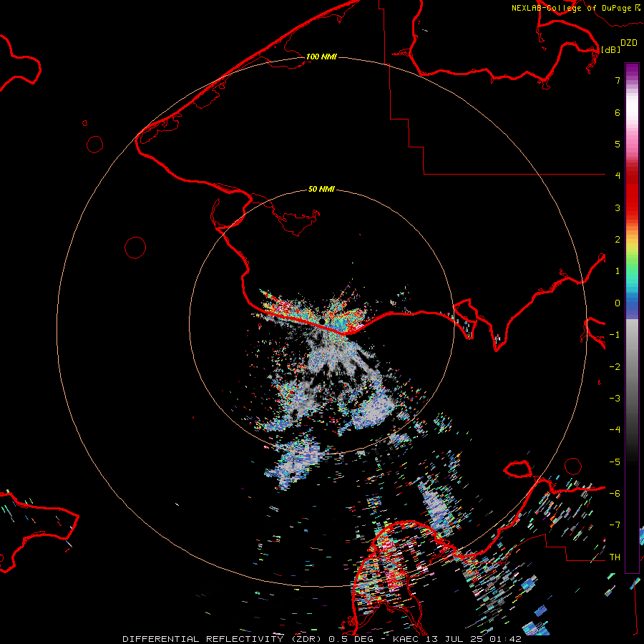644x644 pixels.
Task: Click the -7 value on color scale
Action: pyautogui.click(x=615, y=525)
